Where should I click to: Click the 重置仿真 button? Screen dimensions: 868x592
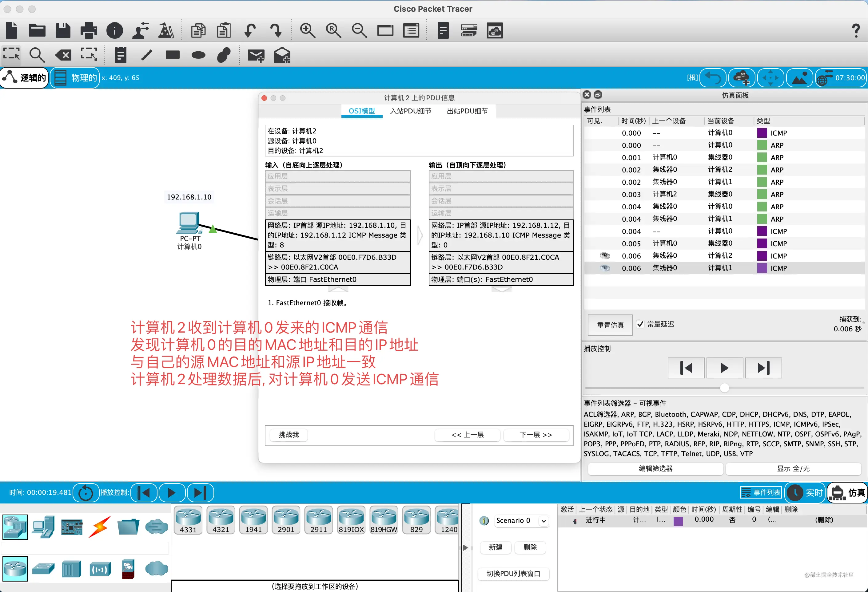pyautogui.click(x=610, y=325)
